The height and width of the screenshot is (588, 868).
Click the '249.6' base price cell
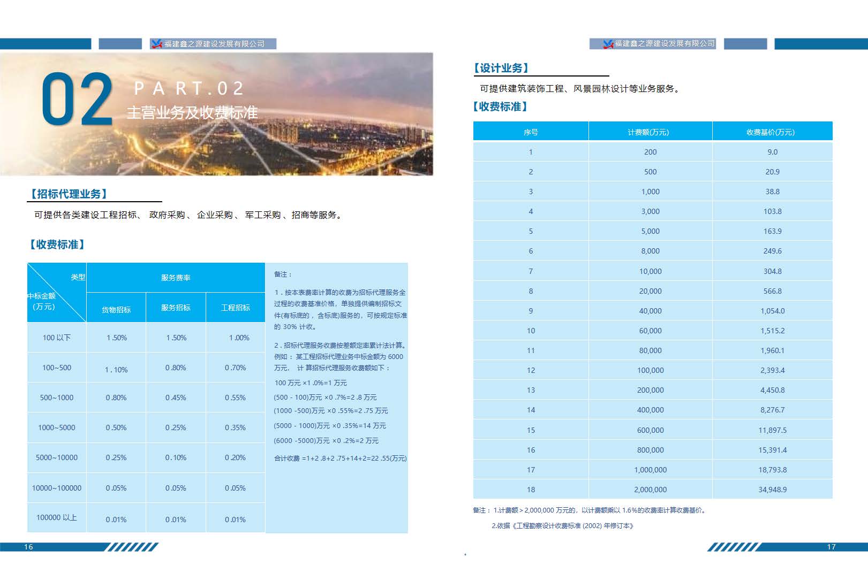pos(772,251)
